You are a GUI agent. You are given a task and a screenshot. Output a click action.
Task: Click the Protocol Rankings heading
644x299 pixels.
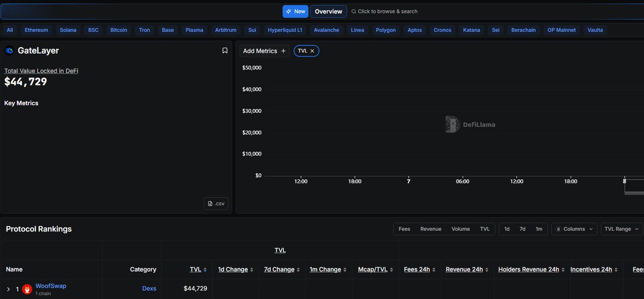click(39, 229)
